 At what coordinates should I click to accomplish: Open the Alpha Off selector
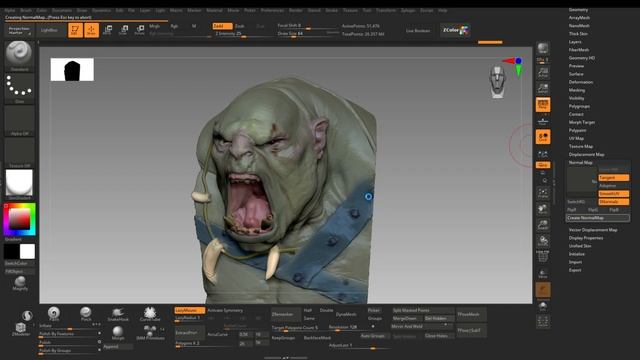(x=19, y=120)
